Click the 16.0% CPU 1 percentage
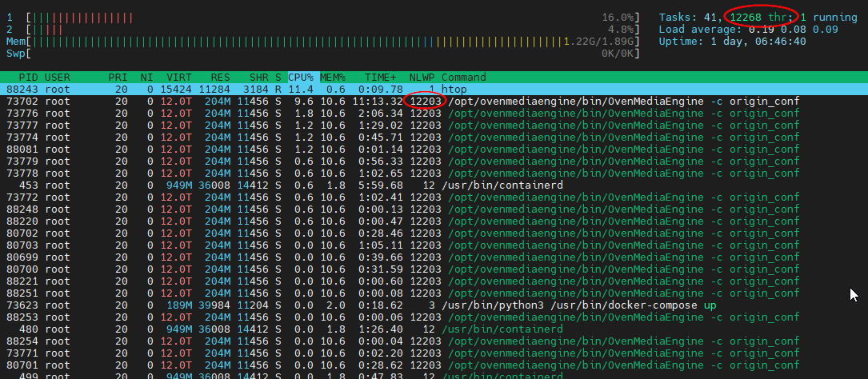The height and width of the screenshot is (379, 868). (x=618, y=18)
